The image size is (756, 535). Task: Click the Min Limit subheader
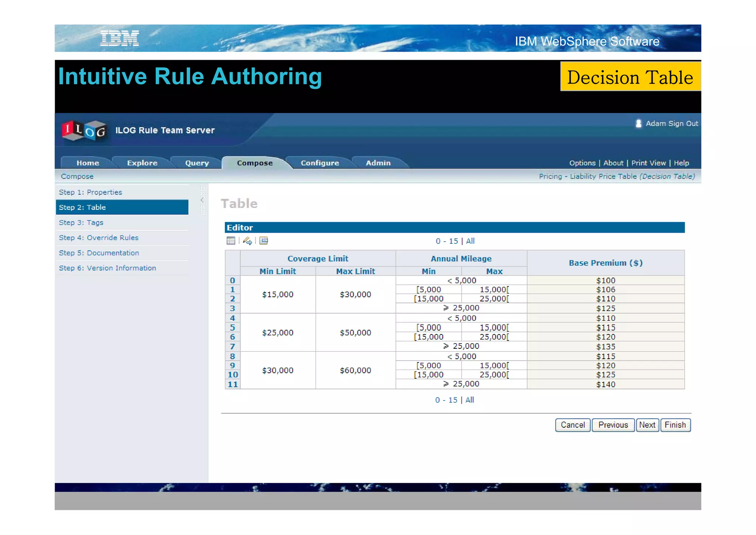point(278,271)
